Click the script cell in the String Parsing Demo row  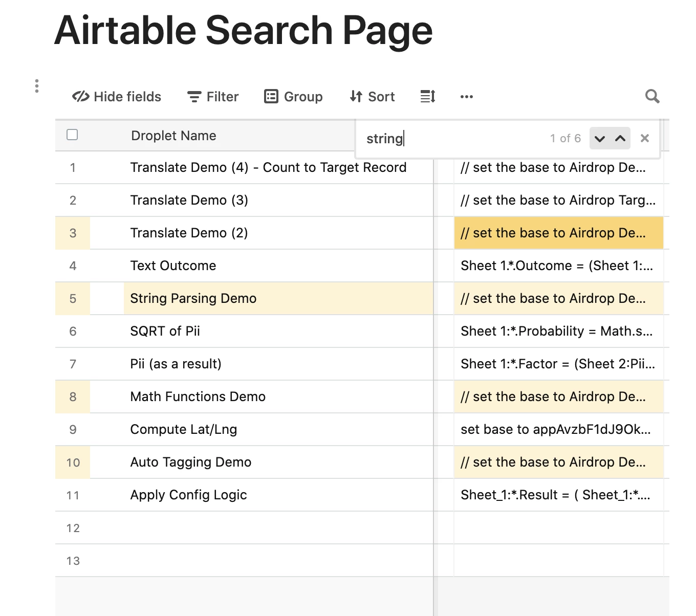(x=559, y=298)
